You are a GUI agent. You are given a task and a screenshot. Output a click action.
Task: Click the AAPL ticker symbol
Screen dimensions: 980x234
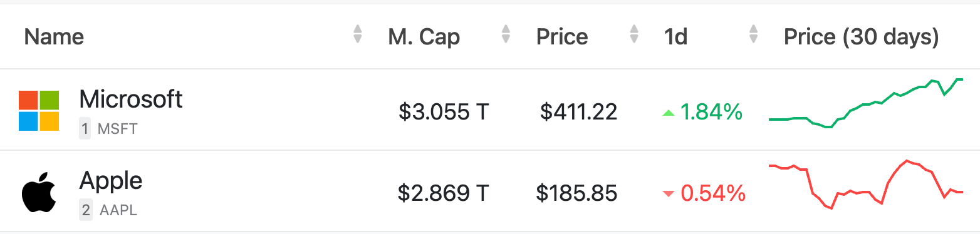[118, 210]
